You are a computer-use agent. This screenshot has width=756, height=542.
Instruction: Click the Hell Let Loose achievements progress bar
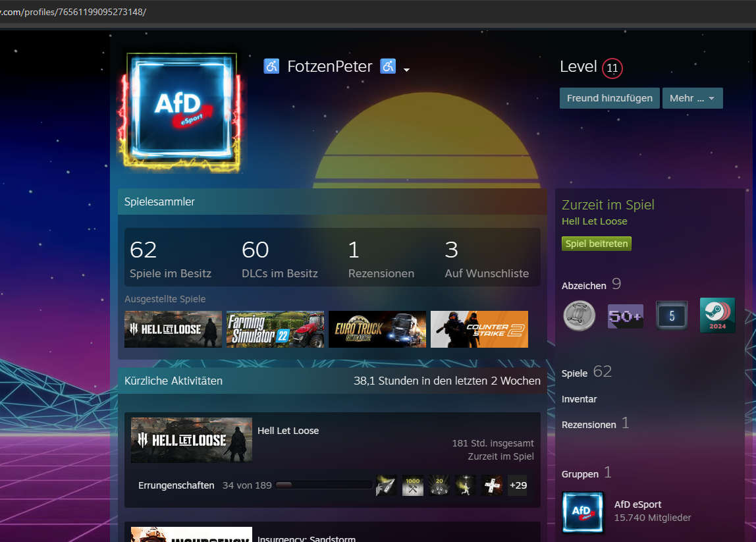(323, 485)
